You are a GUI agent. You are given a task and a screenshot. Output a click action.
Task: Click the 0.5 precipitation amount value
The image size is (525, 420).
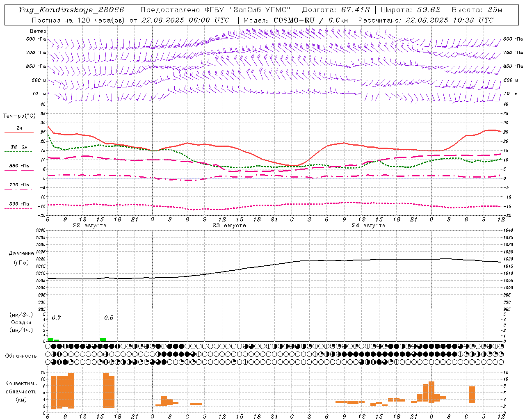pos(109,318)
